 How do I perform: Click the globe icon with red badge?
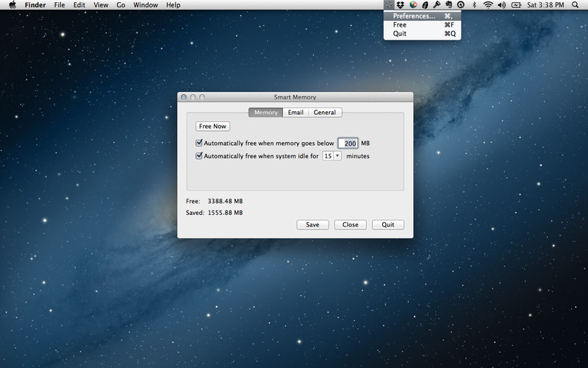coord(413,5)
